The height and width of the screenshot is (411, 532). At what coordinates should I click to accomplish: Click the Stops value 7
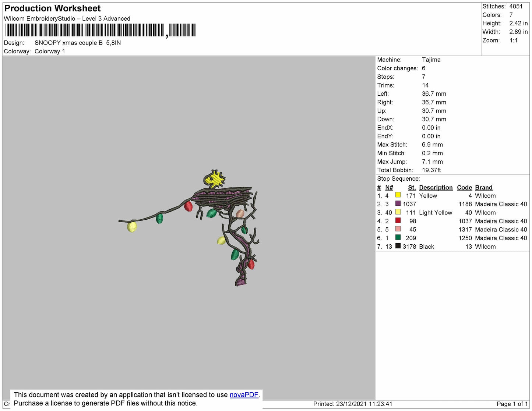(x=424, y=77)
